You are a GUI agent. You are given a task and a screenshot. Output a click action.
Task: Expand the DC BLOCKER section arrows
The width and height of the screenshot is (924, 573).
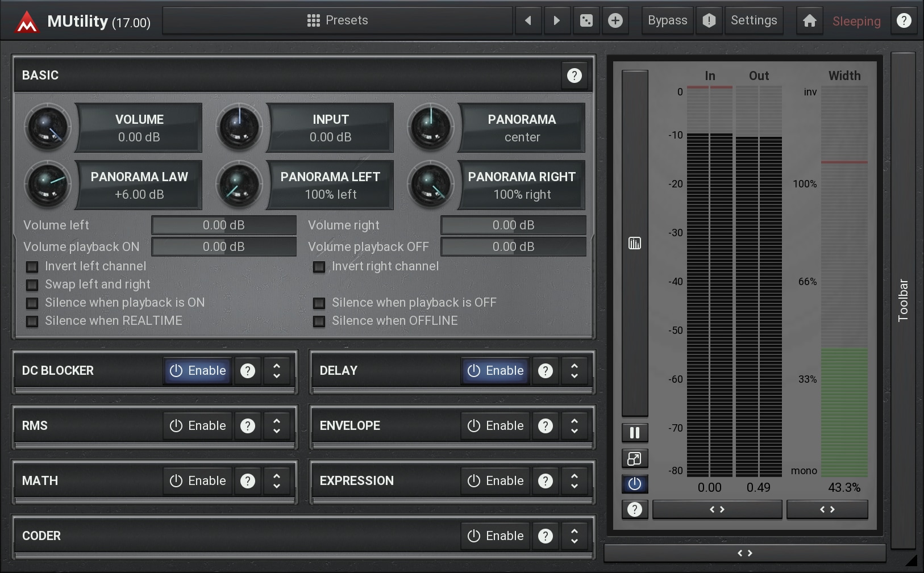277,371
